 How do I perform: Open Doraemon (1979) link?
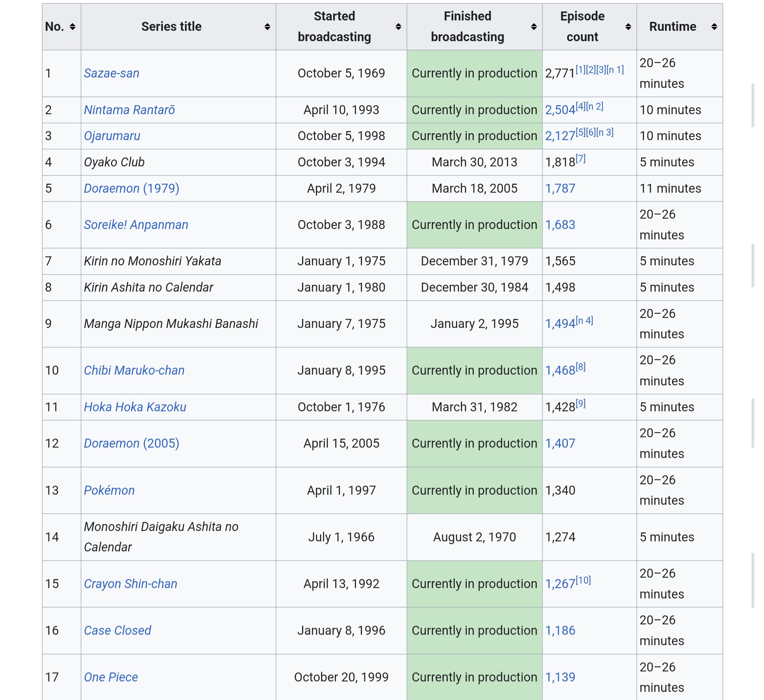click(x=131, y=188)
